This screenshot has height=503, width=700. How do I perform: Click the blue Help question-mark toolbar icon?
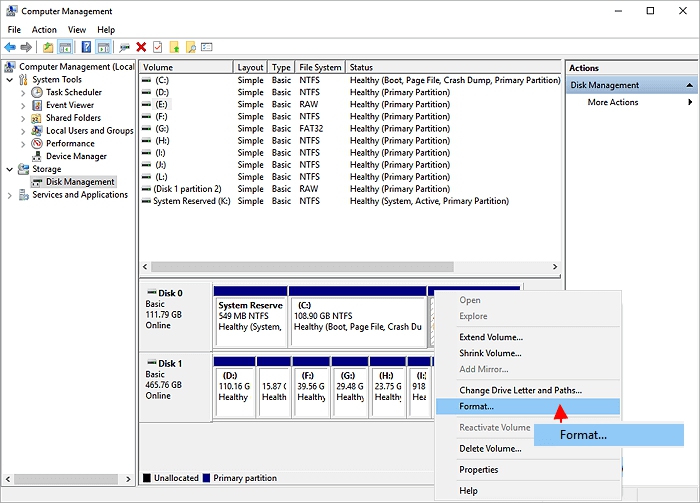pyautogui.click(x=86, y=47)
